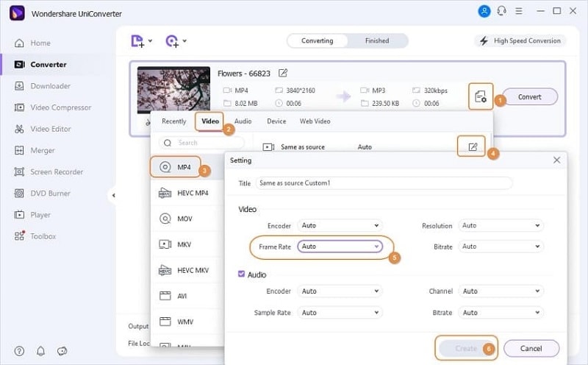The image size is (588, 365).
Task: Open the support headset icon
Action: click(x=502, y=11)
